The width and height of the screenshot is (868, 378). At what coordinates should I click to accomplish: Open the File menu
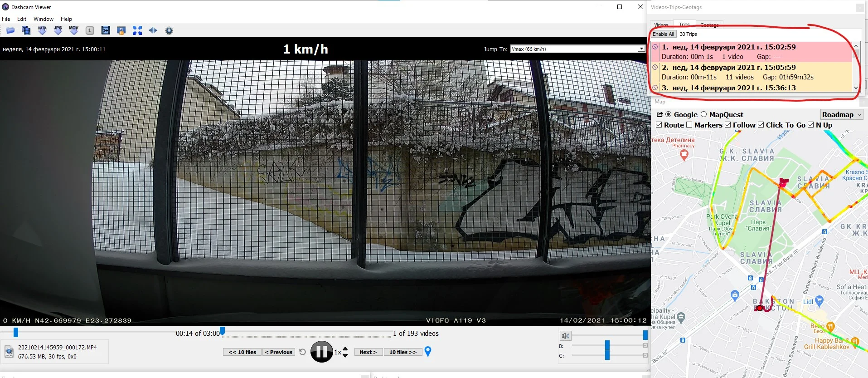pyautogui.click(x=6, y=19)
